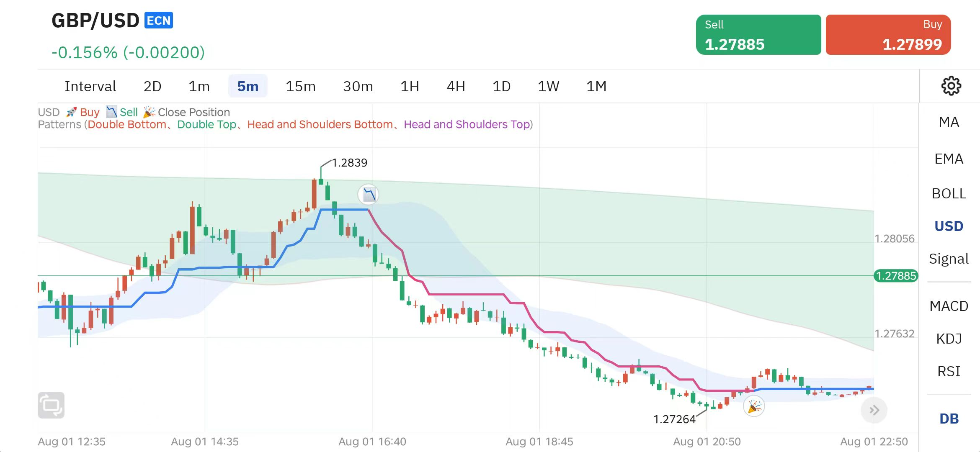The width and height of the screenshot is (980, 452).
Task: Select the 2D interval option
Action: coord(152,86)
